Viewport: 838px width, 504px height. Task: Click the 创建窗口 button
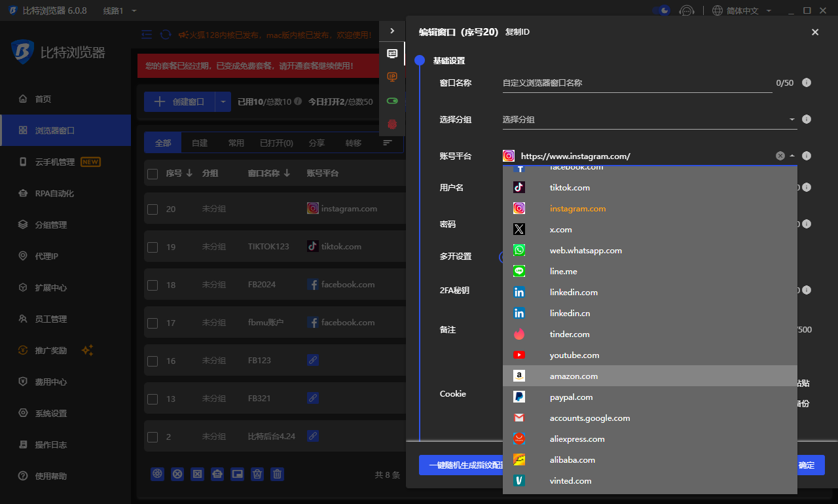tap(179, 101)
